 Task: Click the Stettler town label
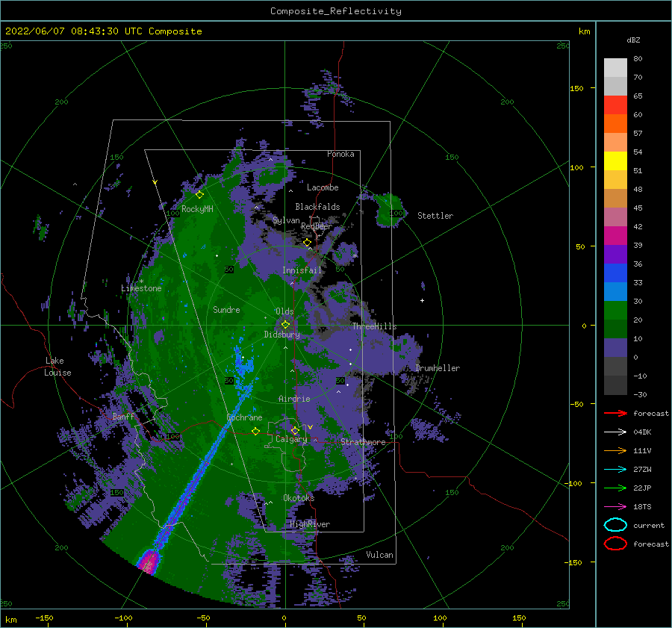(x=435, y=216)
